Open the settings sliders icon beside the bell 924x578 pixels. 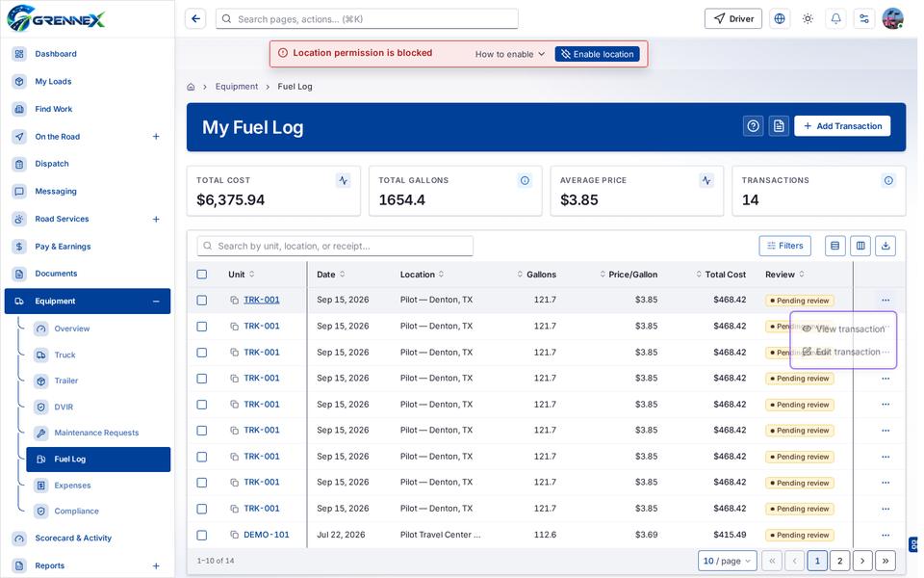tap(864, 19)
